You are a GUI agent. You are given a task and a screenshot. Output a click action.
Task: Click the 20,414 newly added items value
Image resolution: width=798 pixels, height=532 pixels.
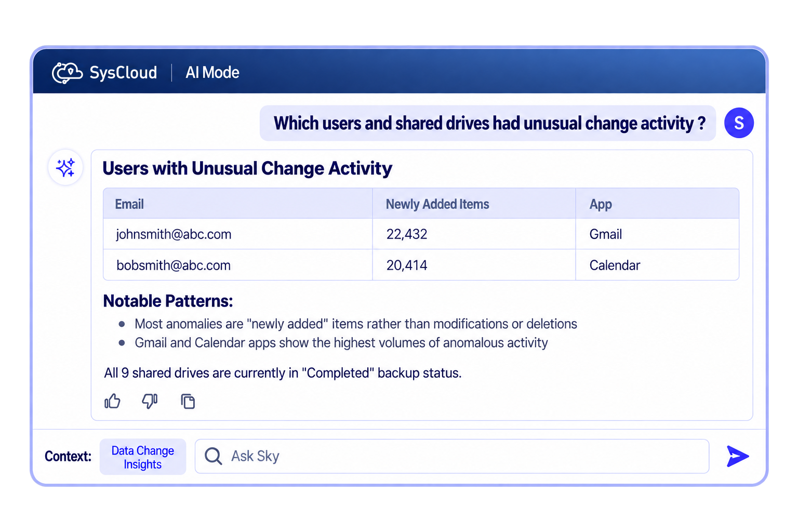pos(407,265)
